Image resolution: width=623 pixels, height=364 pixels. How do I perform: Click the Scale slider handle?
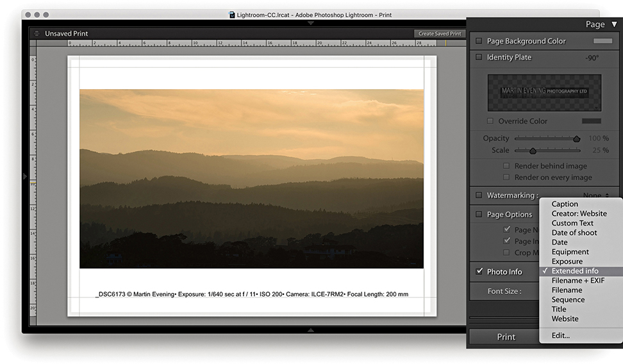533,151
